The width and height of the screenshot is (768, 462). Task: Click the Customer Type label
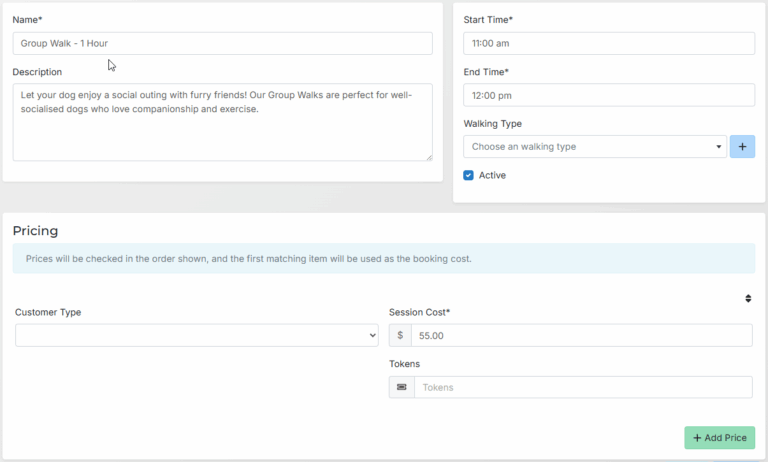point(48,312)
